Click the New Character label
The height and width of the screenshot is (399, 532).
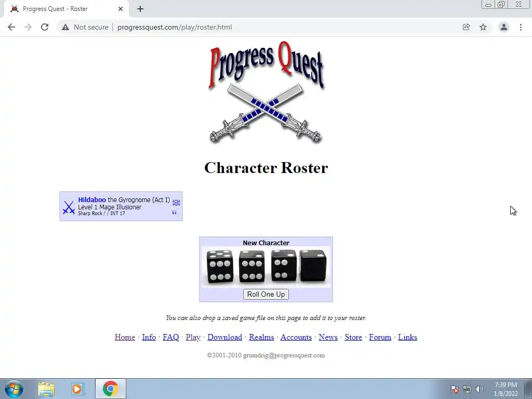point(266,243)
